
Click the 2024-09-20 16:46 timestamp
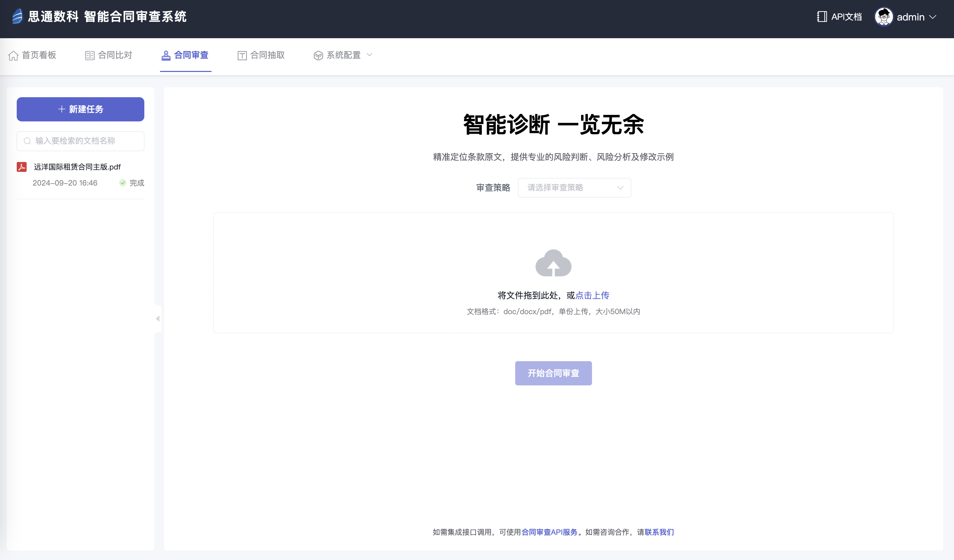click(x=65, y=183)
